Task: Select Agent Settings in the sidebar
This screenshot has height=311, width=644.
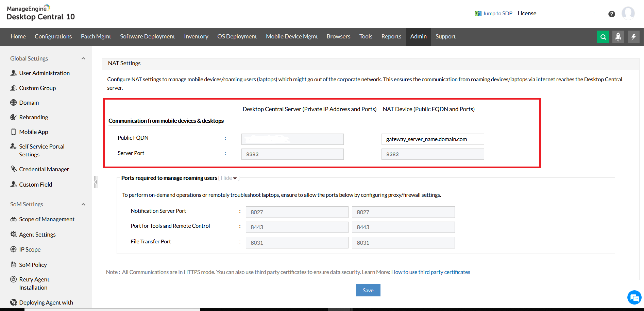Action: pos(37,234)
